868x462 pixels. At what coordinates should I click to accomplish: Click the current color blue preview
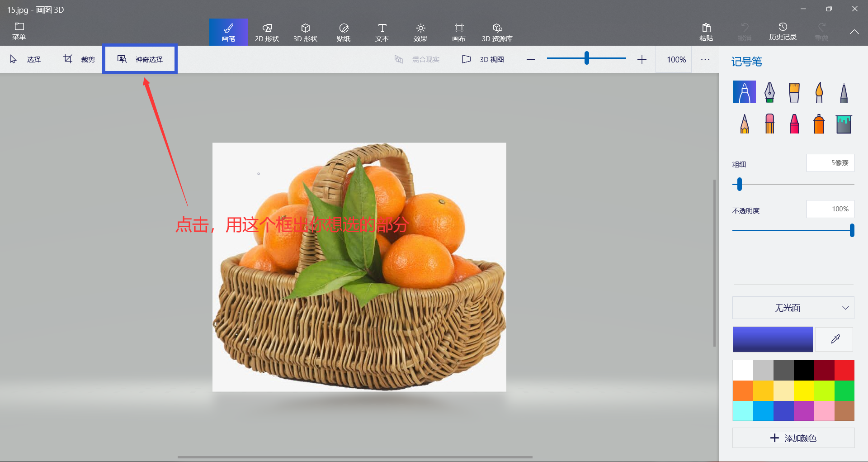coord(773,339)
